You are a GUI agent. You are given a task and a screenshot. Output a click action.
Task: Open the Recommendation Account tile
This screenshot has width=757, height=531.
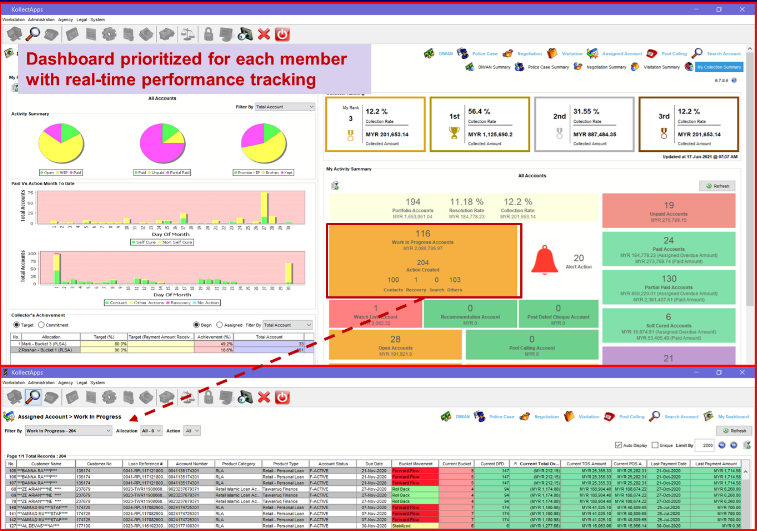pos(470,314)
